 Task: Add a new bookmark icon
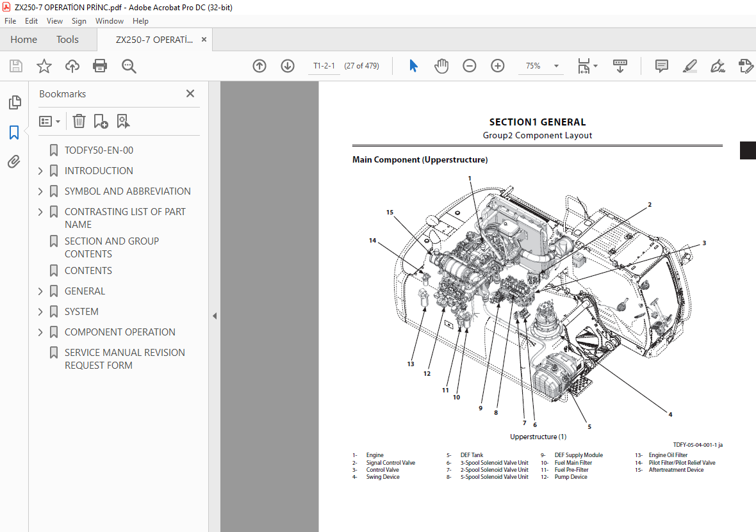point(101,121)
